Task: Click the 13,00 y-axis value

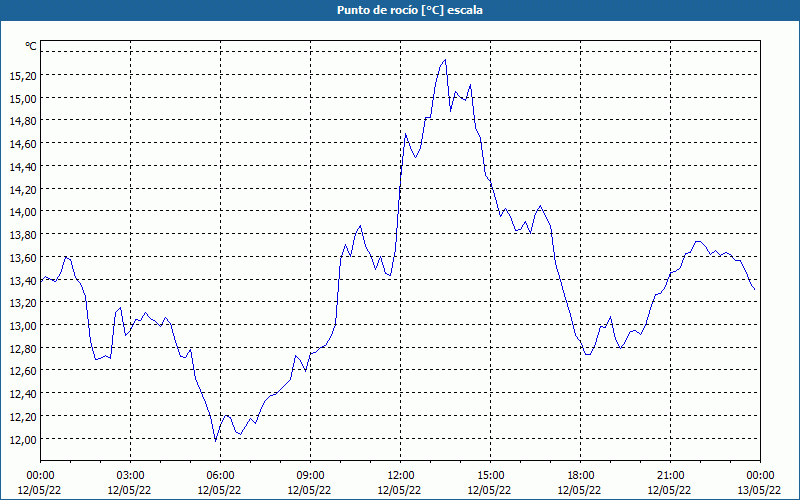Action: click(23, 326)
